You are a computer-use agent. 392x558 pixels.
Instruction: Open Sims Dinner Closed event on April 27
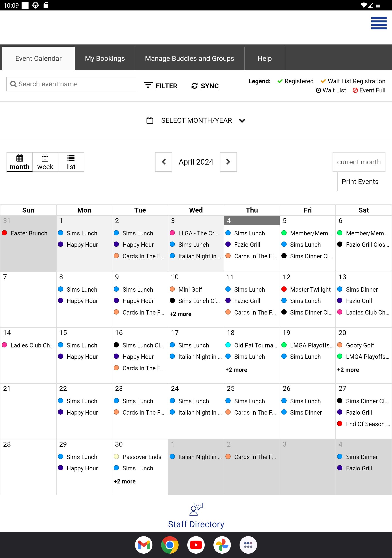[x=367, y=401]
